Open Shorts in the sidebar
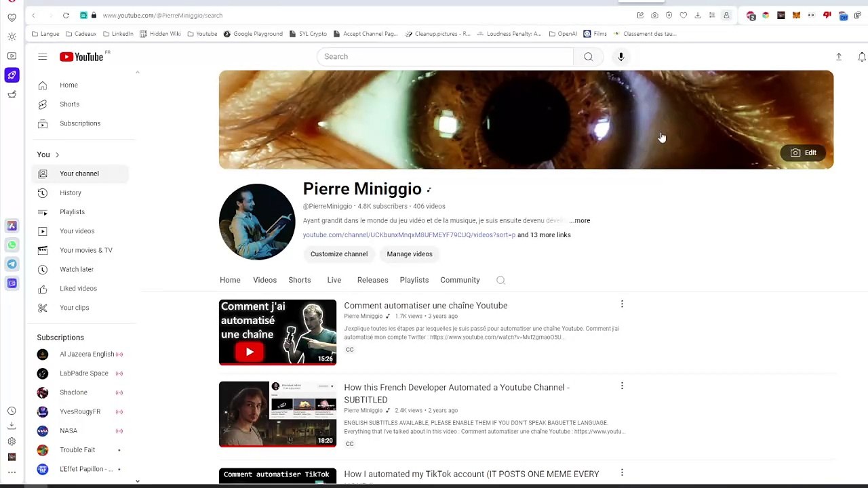 [x=79, y=104]
